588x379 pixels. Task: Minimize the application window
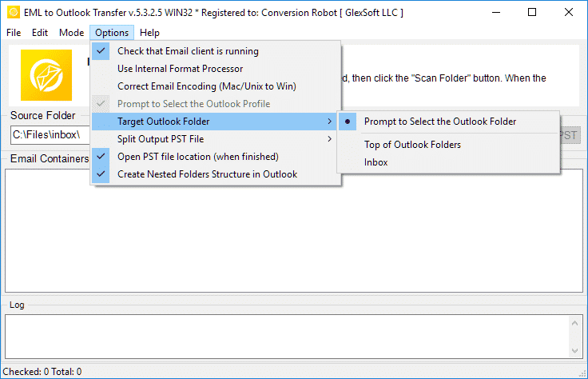(x=496, y=12)
